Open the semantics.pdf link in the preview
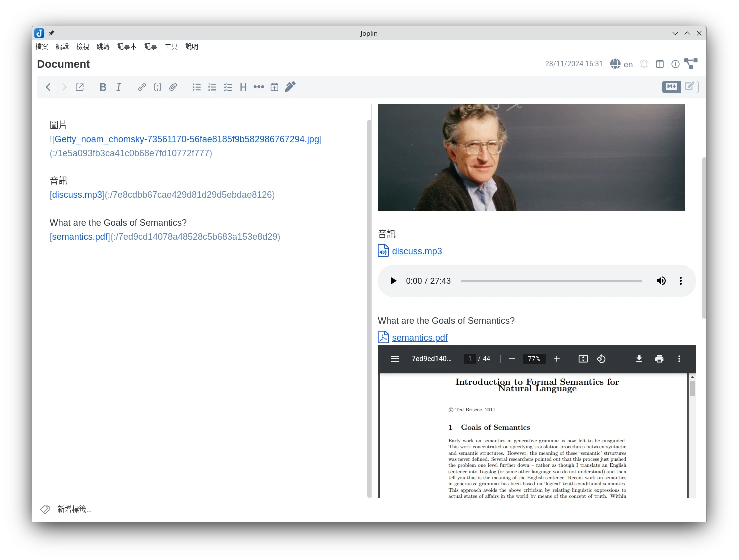The image size is (739, 560). [x=419, y=338]
